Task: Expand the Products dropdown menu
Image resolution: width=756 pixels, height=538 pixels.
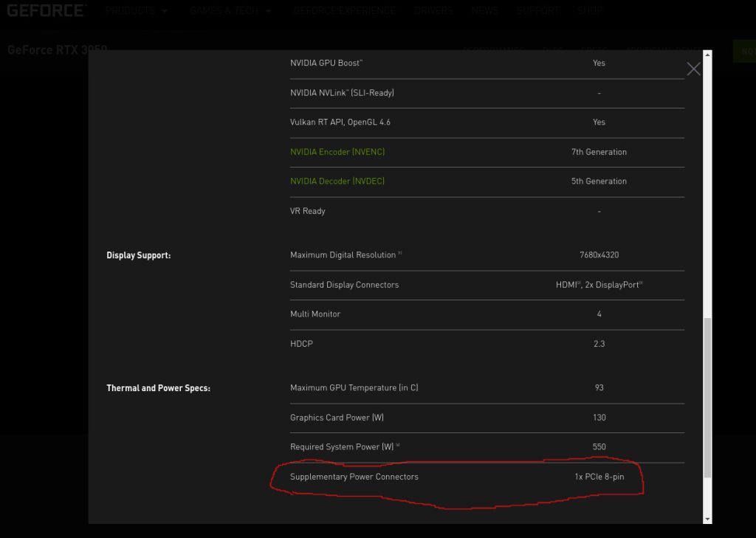Action: click(137, 11)
